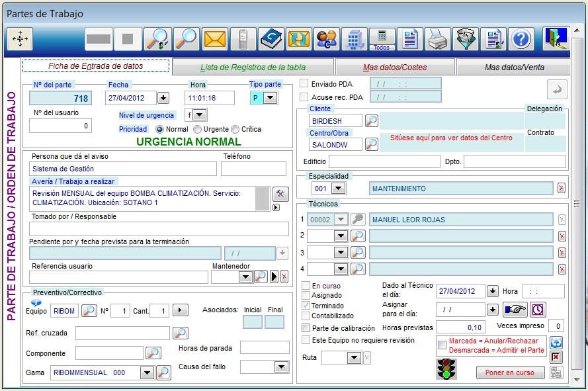Click the Todos calculator toolbar icon
The image size is (588, 391).
tap(382, 38)
